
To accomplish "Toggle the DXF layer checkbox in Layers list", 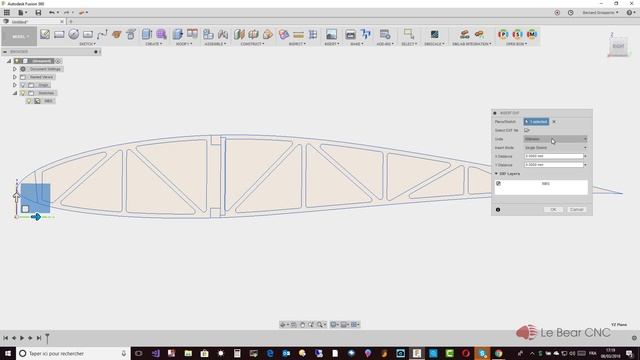I will pos(498,184).
